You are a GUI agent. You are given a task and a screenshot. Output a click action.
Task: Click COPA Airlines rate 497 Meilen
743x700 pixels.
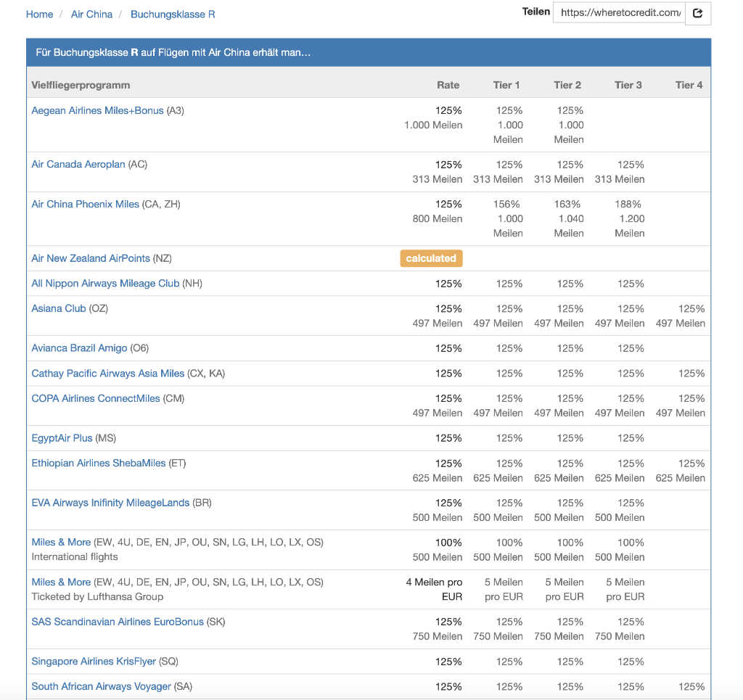point(438,413)
